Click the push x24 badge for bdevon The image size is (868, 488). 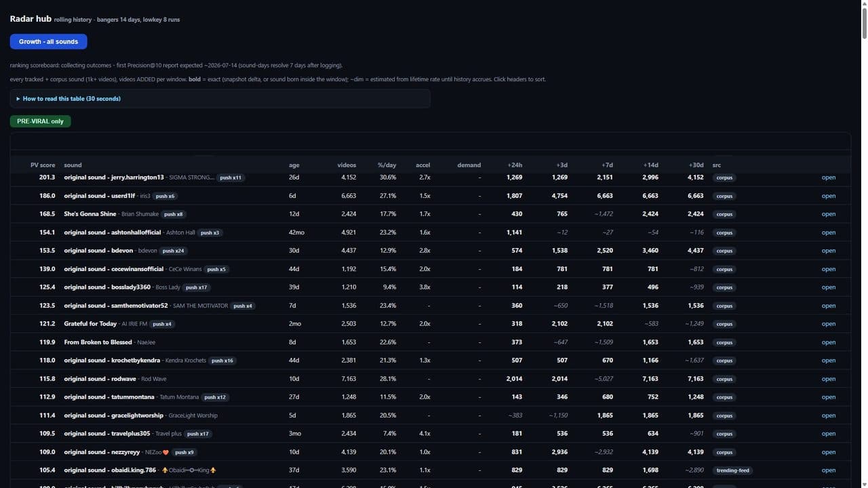[x=173, y=251]
